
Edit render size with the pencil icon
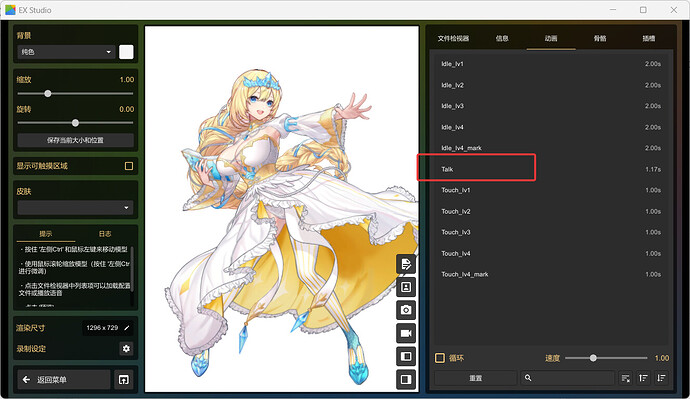(127, 328)
